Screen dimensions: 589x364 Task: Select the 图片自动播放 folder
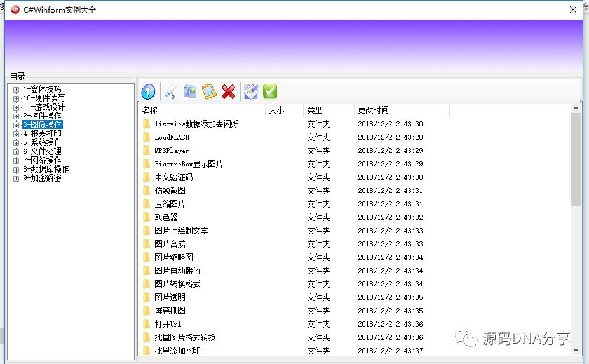click(x=177, y=271)
